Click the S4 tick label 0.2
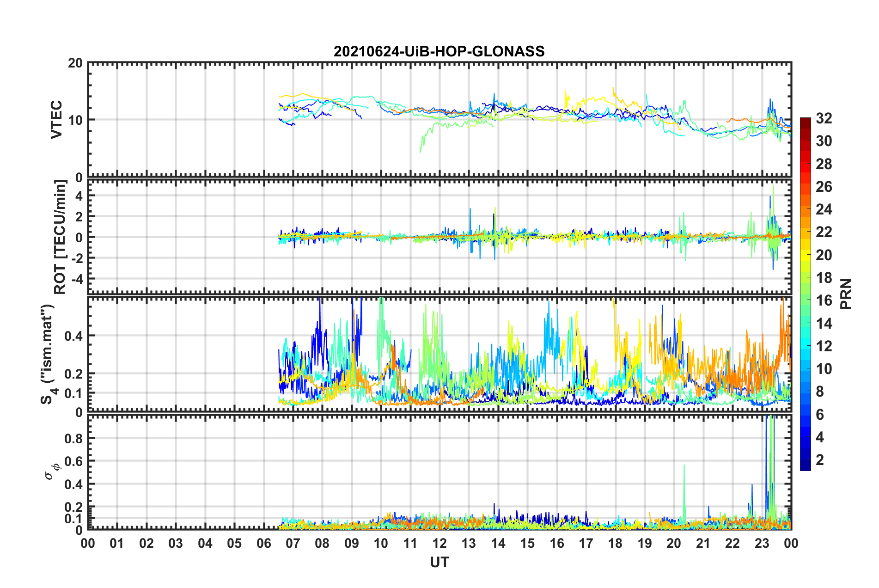The width and height of the screenshot is (879, 588). point(73,374)
